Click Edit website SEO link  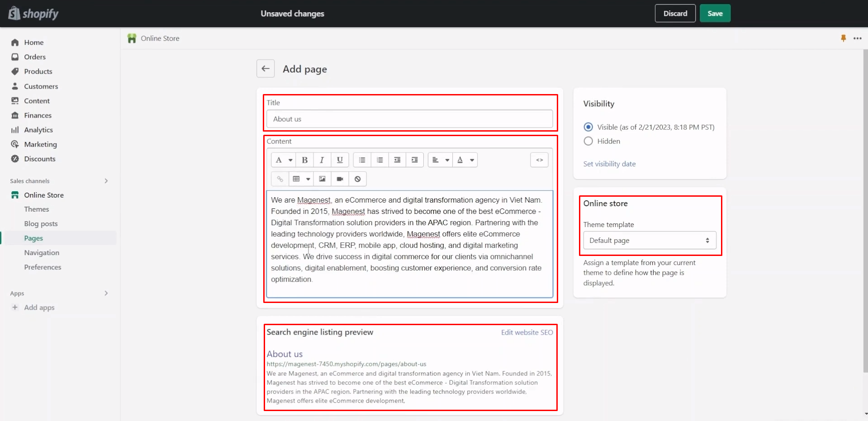(x=527, y=332)
